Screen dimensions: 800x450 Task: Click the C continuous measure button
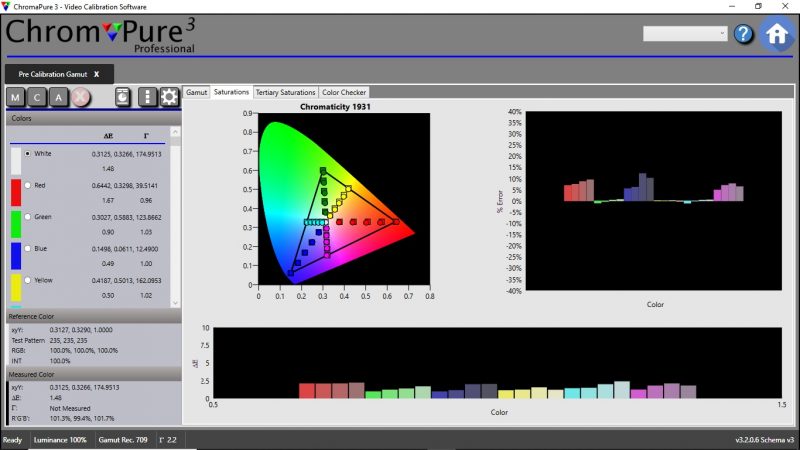pos(37,97)
